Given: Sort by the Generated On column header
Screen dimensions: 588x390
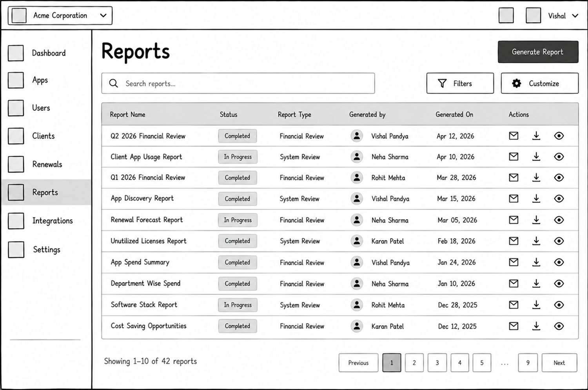Looking at the screenshot, I should click(454, 114).
